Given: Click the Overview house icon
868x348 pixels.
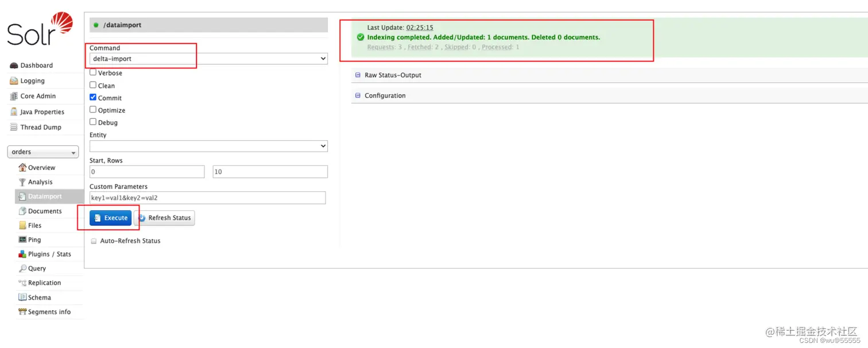Looking at the screenshot, I should coord(22,168).
